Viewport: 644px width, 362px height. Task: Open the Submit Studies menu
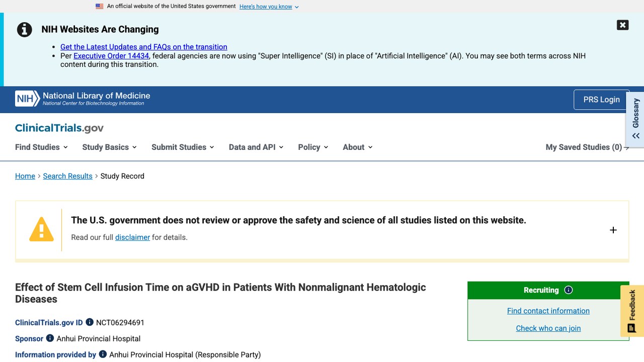coord(183,147)
